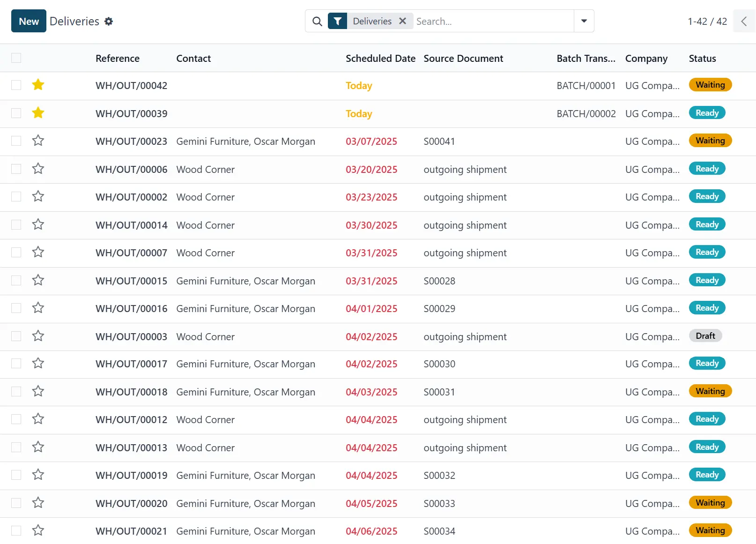This screenshot has width=756, height=544.
Task: Unstar the WH/OUT/00039 delivery
Action: pyautogui.click(x=38, y=113)
